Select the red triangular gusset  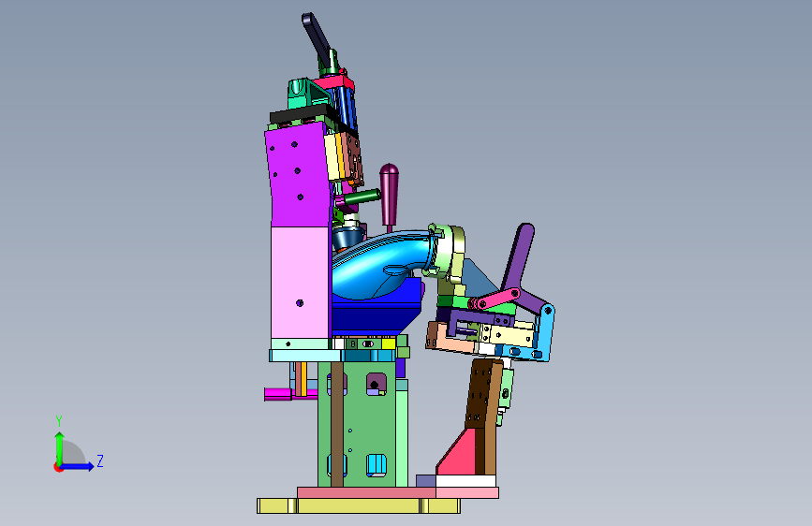pos(458,456)
